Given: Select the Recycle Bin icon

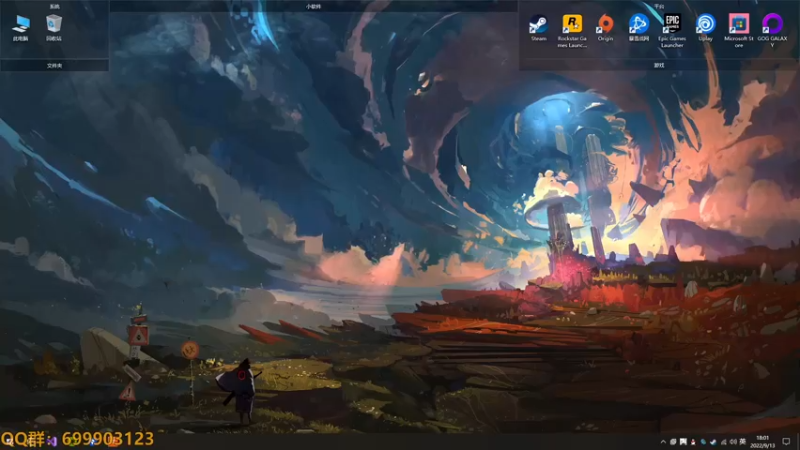Looking at the screenshot, I should point(54,28).
